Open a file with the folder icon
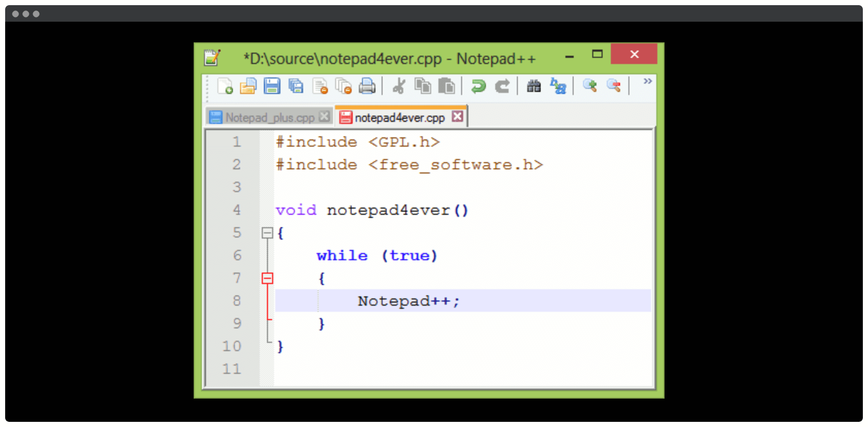Screen dimensions: 868x427 pos(248,86)
